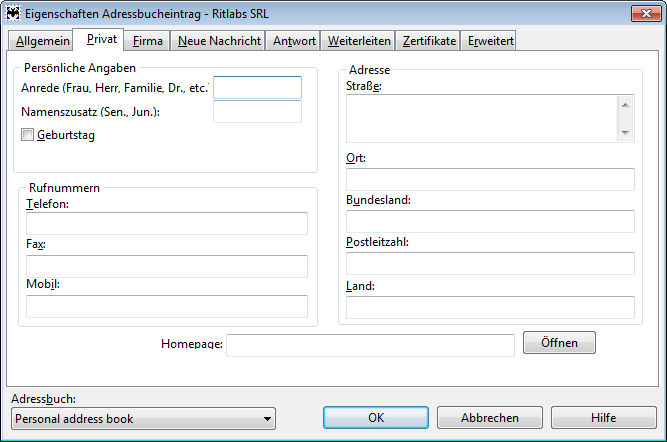Switch to the Allgemein tab
The height and width of the screenshot is (442, 667).
[43, 41]
